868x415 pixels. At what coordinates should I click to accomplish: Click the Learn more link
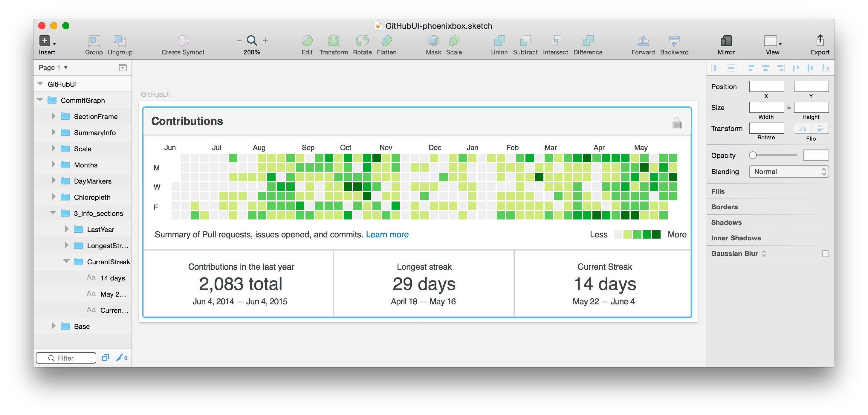[x=387, y=235]
